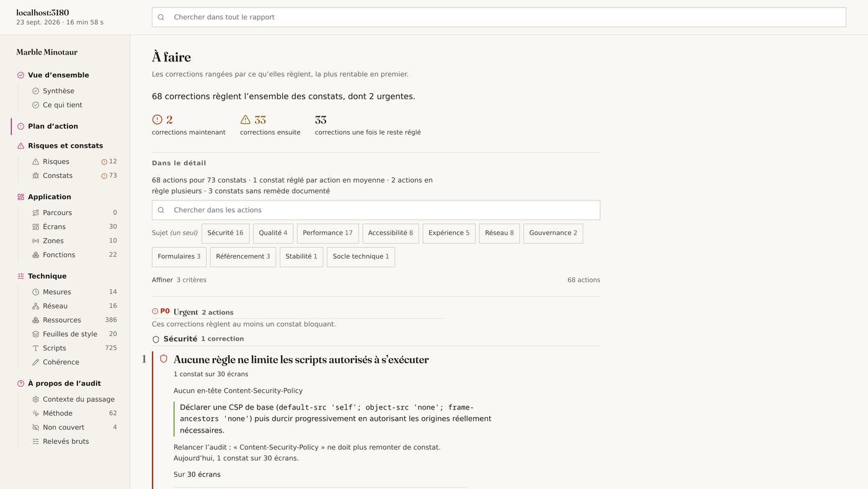Image resolution: width=868 pixels, height=489 pixels.
Task: Click the Plan d’action alert icon
Action: 20,127
